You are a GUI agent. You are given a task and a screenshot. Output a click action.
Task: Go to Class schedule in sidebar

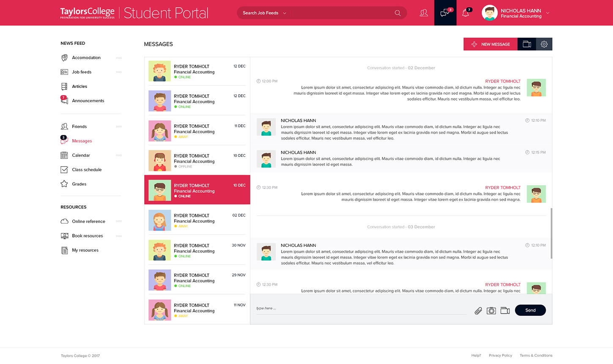point(87,170)
